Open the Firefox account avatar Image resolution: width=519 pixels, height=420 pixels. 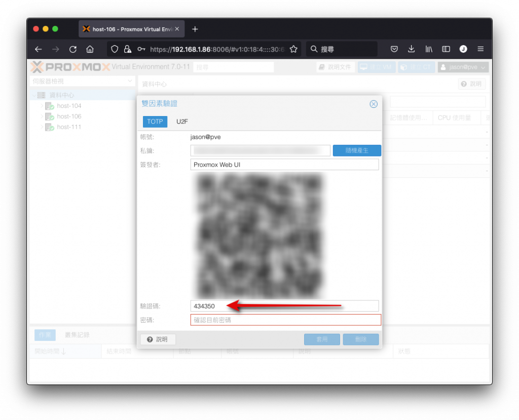click(x=463, y=49)
